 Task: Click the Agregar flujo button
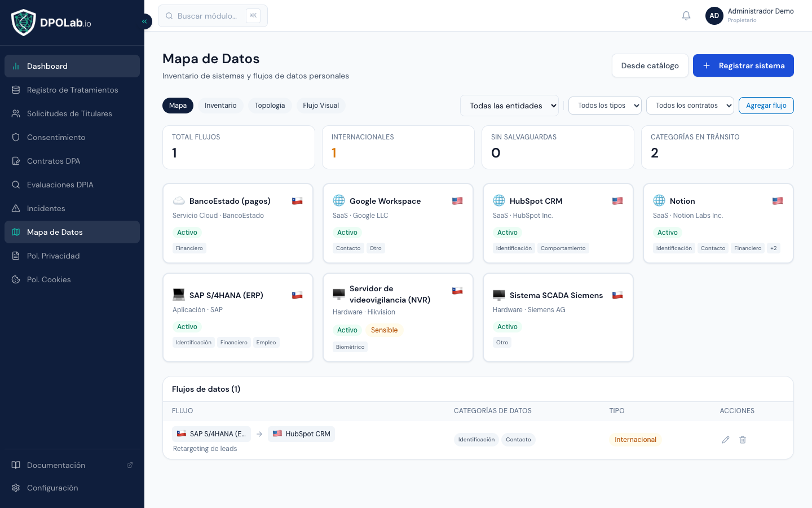[766, 106]
